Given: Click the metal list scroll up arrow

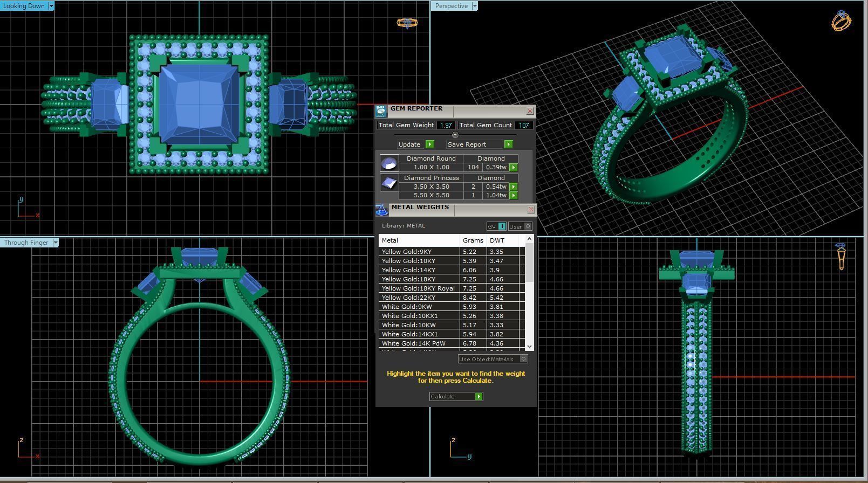Looking at the screenshot, I should 529,239.
